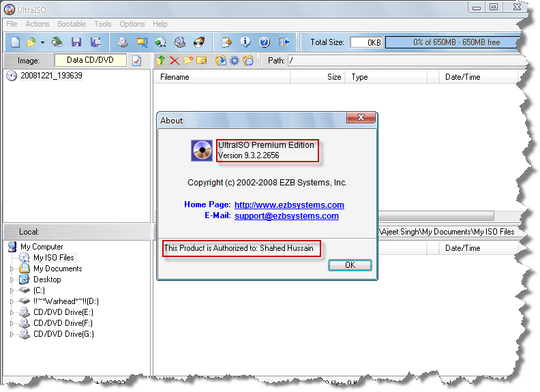Click the Save As double-floppy icon
This screenshot has height=392, width=540.
(95, 42)
